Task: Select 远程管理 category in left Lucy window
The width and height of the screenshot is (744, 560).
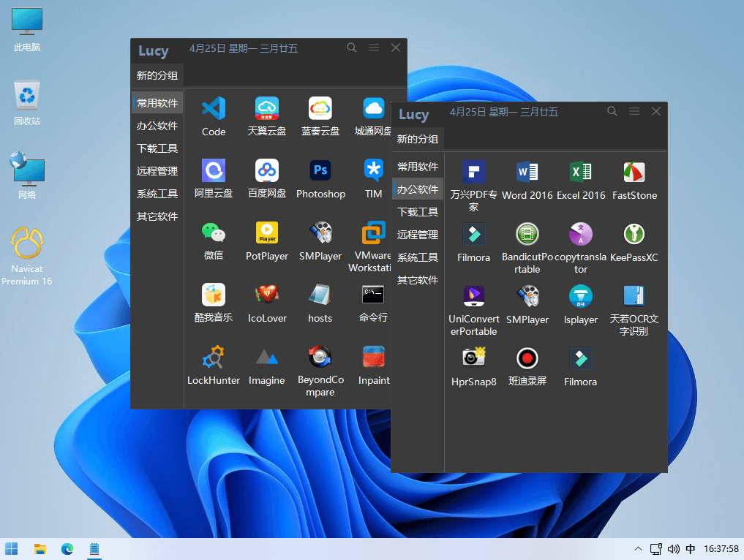Action: (157, 171)
